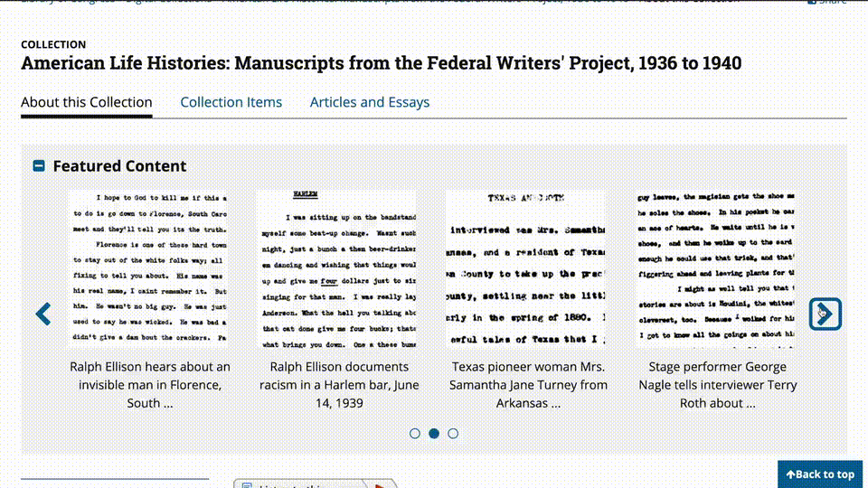The image size is (868, 488).
Task: Open 'Texas pioneer woman Mrs. Samantha Jane Turney' link
Action: (x=528, y=385)
